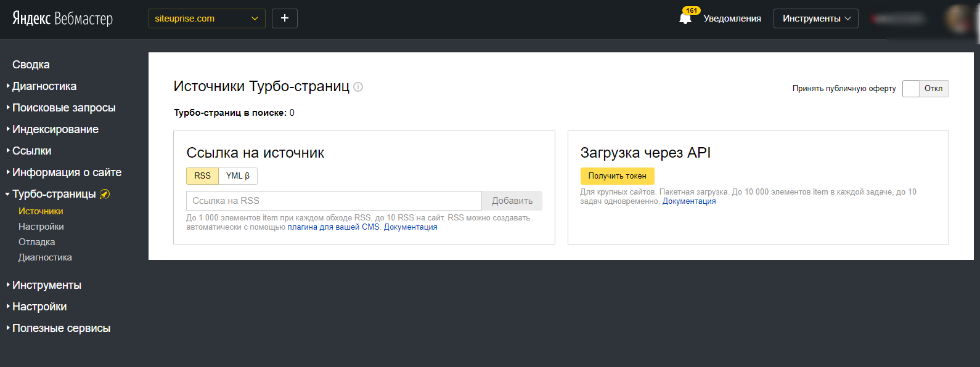Screen dimensions: 980x367
Task: Click the Ссылка на источник heading
Action: tap(255, 153)
